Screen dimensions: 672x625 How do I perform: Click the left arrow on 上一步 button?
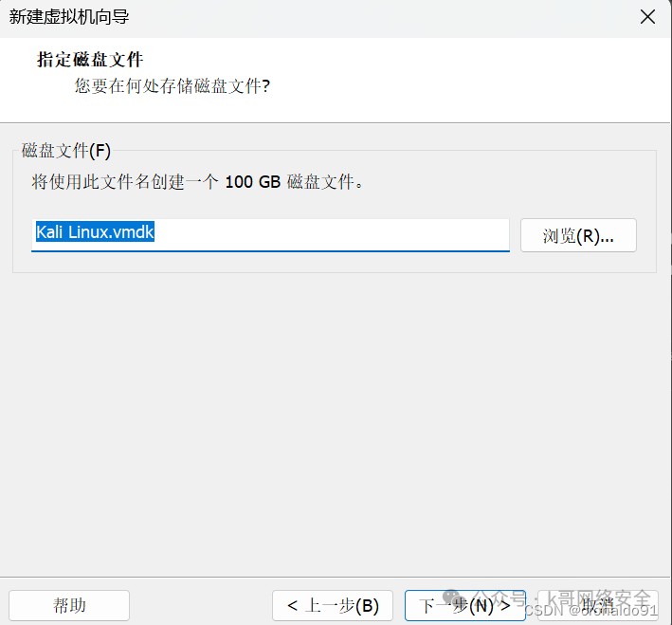(292, 605)
